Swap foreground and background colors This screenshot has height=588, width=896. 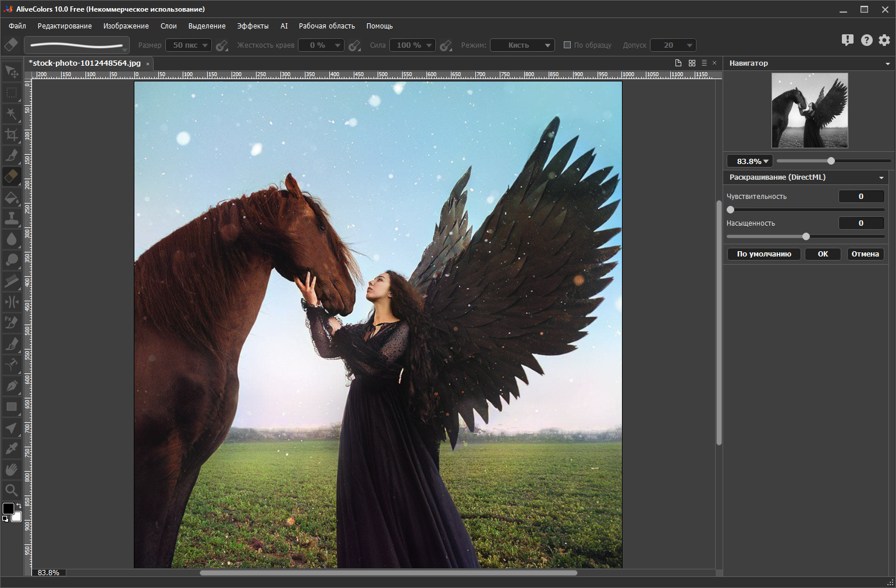coord(19,505)
